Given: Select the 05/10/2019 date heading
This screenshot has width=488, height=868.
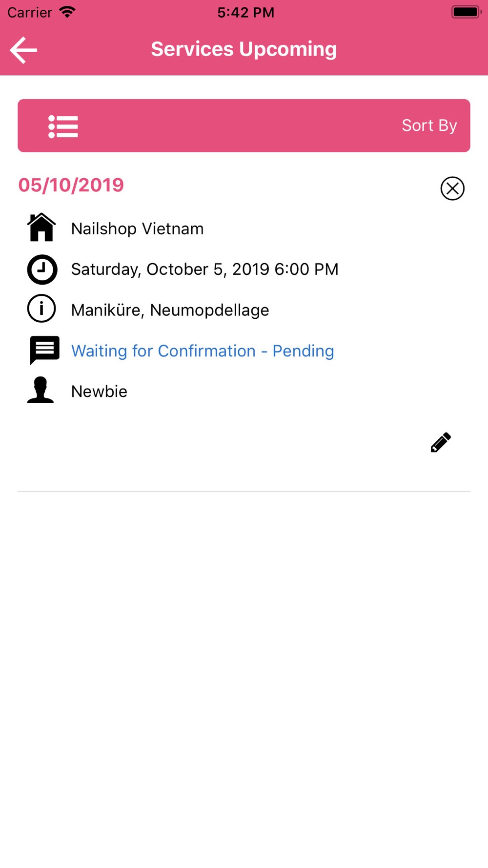Looking at the screenshot, I should coord(71,185).
